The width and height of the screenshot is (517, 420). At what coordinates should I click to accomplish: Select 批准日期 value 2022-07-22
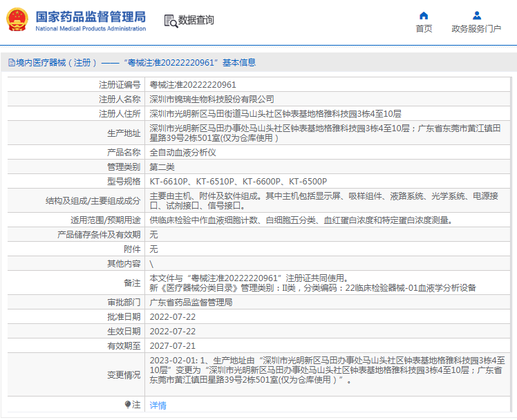coord(172,317)
